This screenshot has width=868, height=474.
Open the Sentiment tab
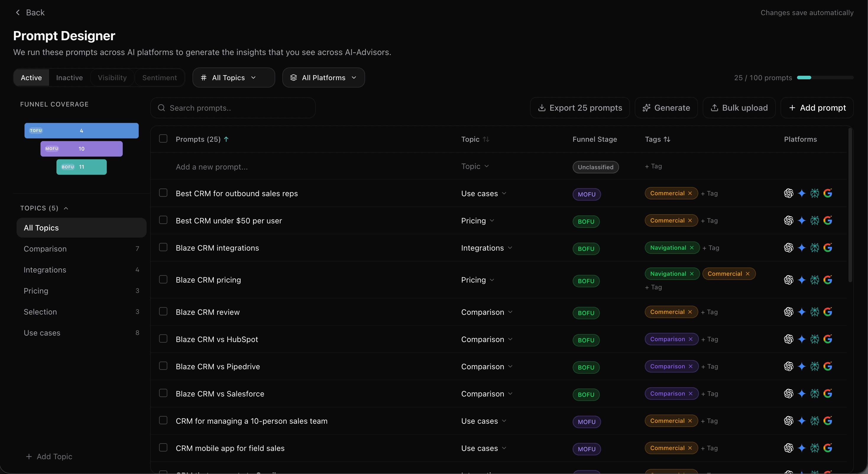click(159, 78)
